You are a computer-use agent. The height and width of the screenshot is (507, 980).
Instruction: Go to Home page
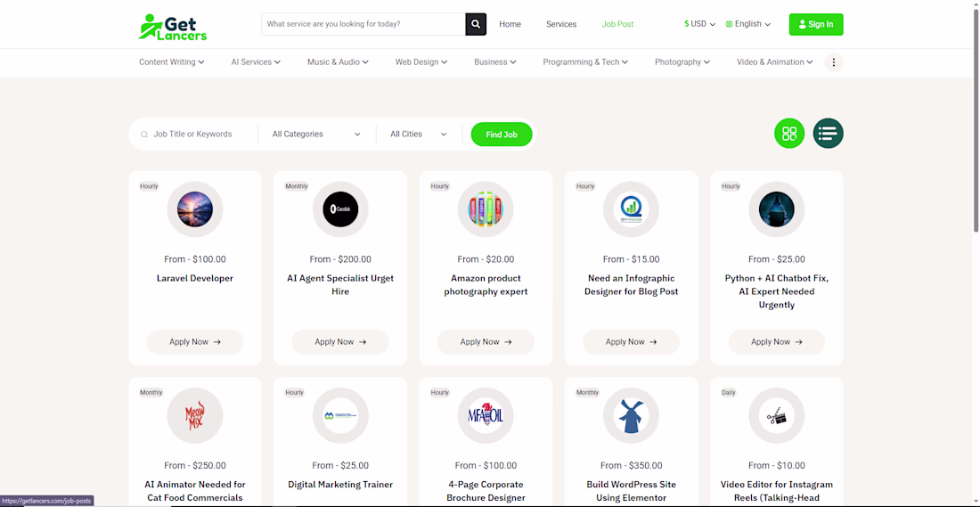510,24
